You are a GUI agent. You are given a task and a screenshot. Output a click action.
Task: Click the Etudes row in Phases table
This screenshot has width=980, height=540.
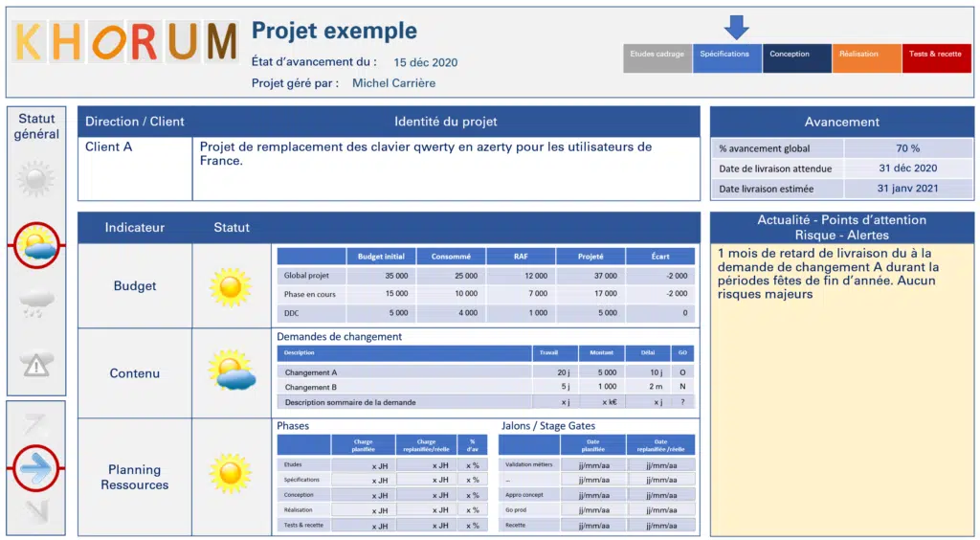tap(383, 465)
